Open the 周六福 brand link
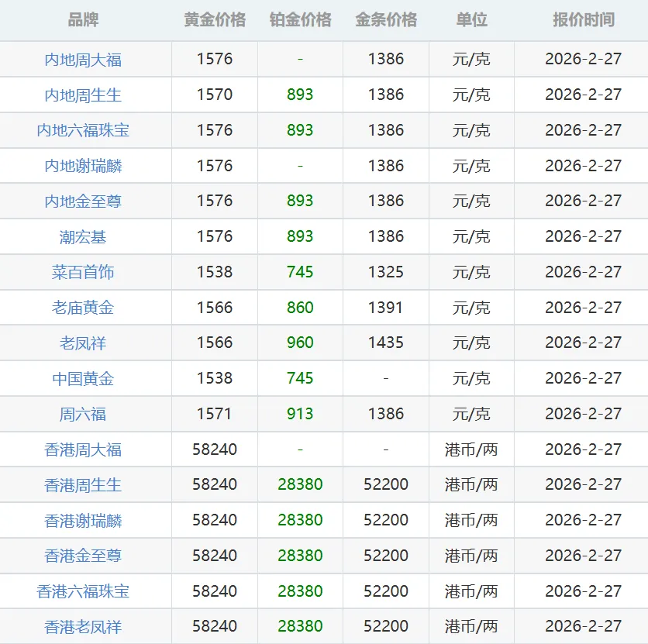Viewport: 648px width, 644px height. click(x=83, y=415)
